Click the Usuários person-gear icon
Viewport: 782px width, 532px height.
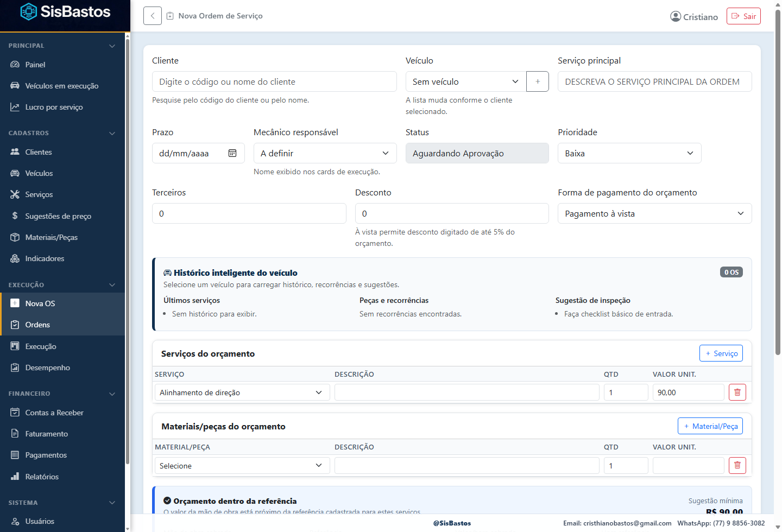click(x=15, y=521)
